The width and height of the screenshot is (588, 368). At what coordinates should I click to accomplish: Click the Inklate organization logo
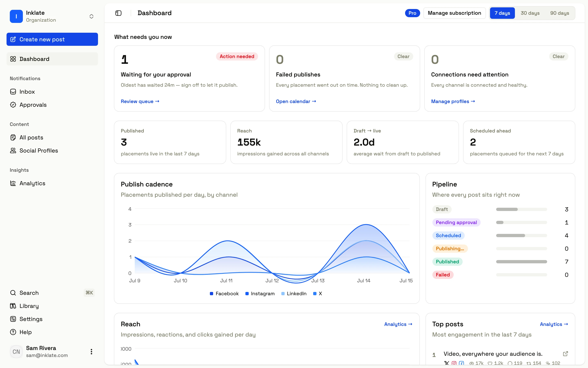tap(16, 16)
